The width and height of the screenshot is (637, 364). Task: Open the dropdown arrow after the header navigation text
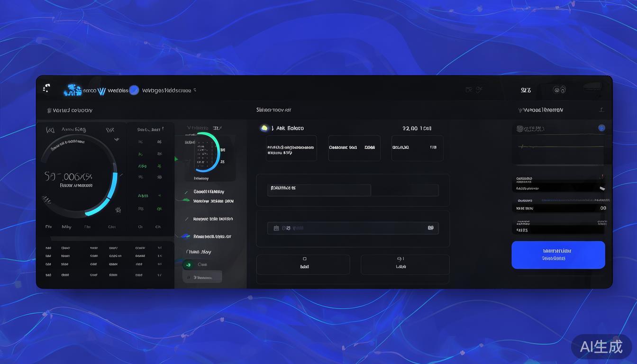(195, 90)
